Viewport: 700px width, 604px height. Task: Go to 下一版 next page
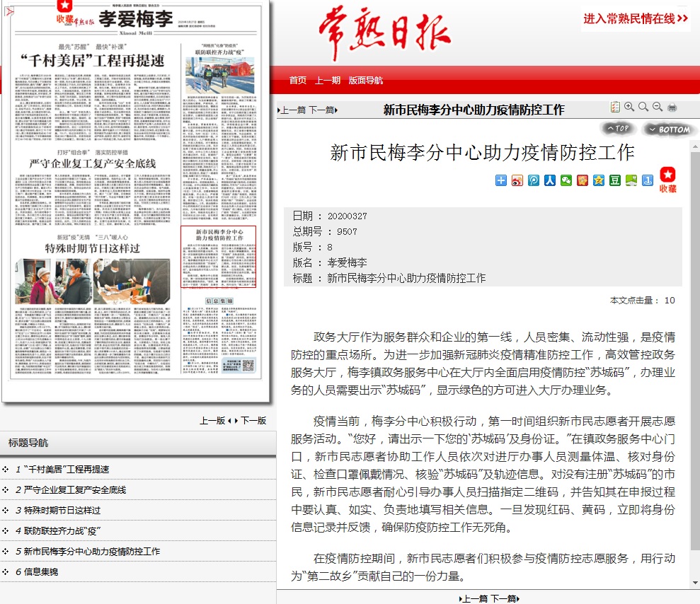253,421
